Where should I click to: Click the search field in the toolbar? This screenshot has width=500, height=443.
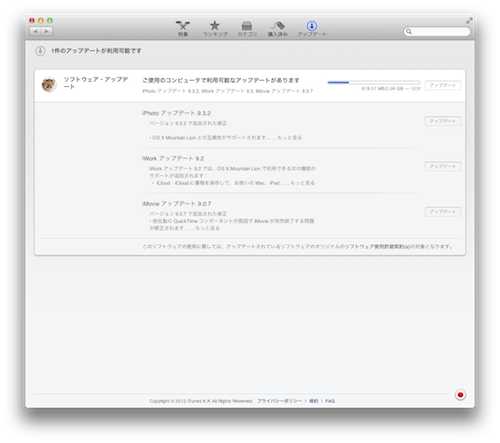(x=437, y=31)
